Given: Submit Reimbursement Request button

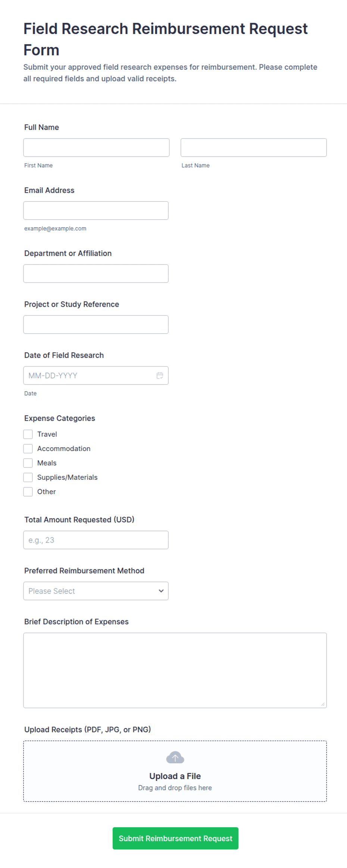Looking at the screenshot, I should [x=175, y=838].
